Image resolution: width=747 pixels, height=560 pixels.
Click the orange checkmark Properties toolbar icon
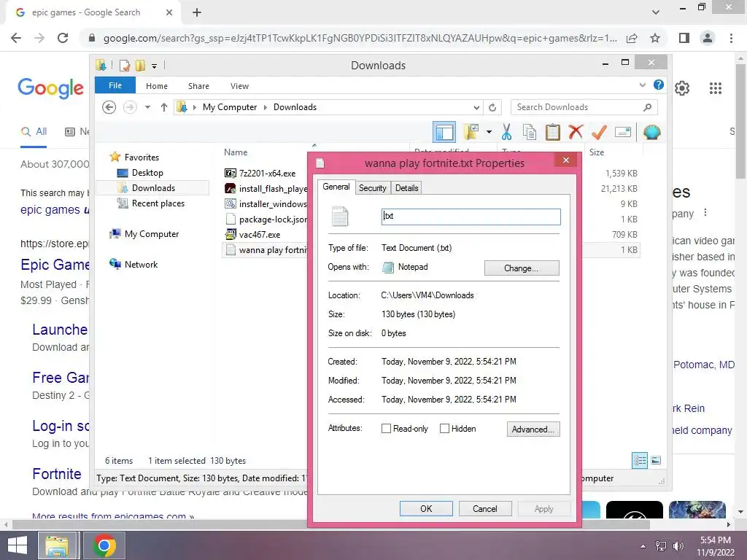tap(599, 132)
